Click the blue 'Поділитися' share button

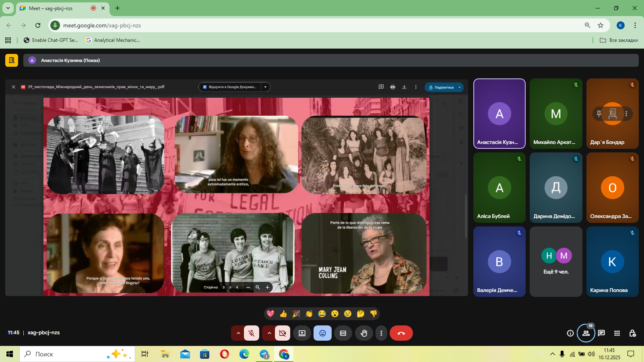tap(441, 87)
